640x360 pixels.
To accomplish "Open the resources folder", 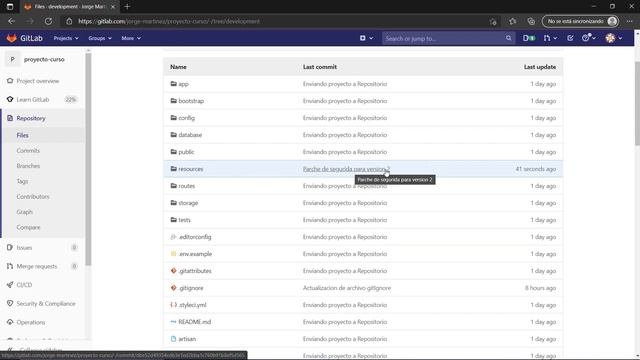I will click(191, 169).
